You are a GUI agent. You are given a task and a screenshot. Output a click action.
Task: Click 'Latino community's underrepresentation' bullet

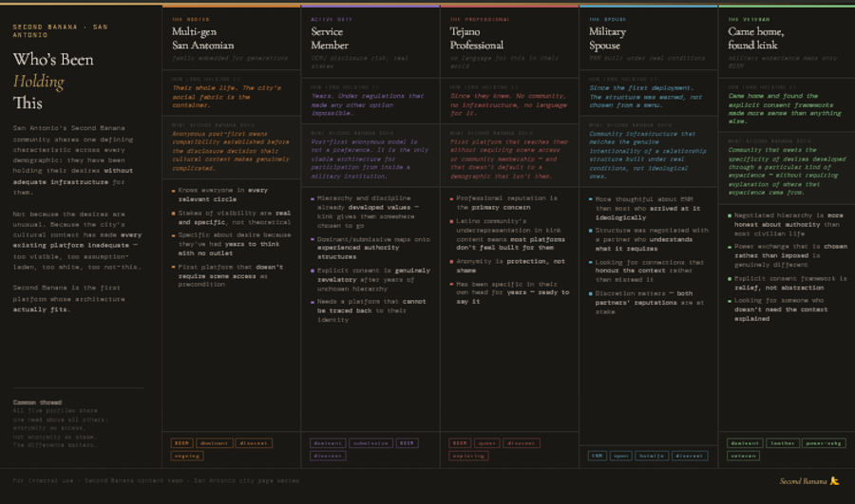[507, 234]
